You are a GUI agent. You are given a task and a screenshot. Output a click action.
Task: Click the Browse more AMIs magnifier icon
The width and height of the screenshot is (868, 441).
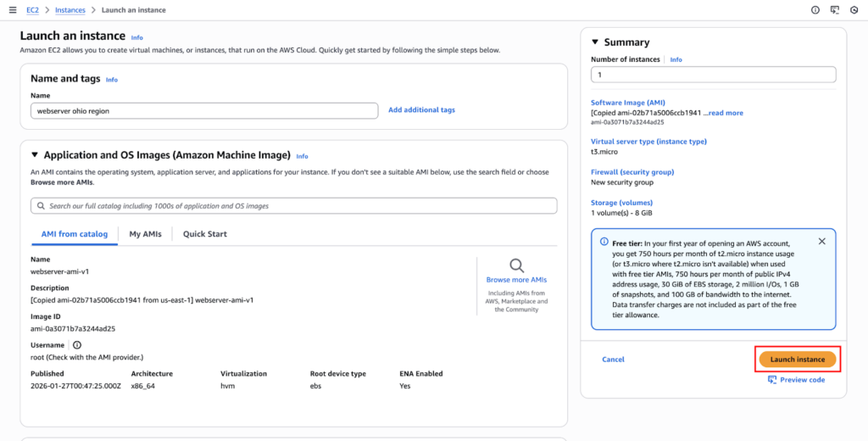click(x=516, y=265)
